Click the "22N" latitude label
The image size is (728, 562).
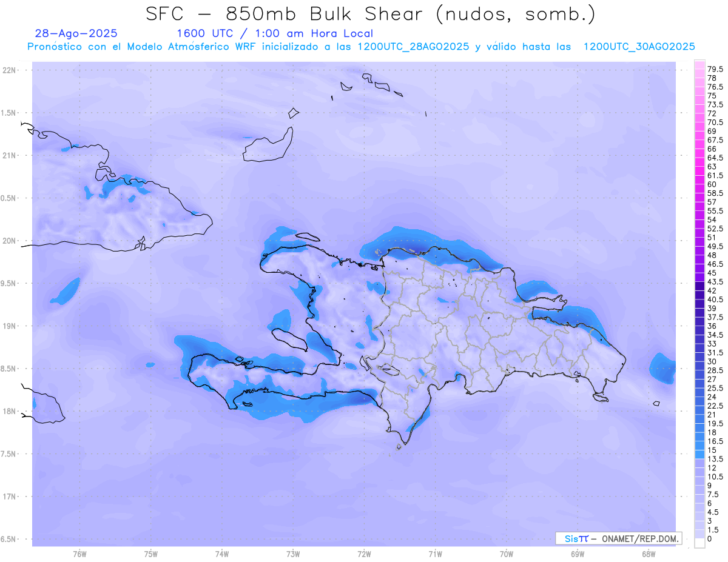click(x=9, y=70)
